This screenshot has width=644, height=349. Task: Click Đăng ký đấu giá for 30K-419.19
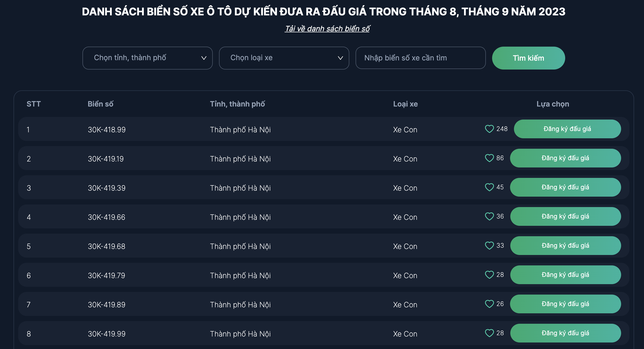565,158
